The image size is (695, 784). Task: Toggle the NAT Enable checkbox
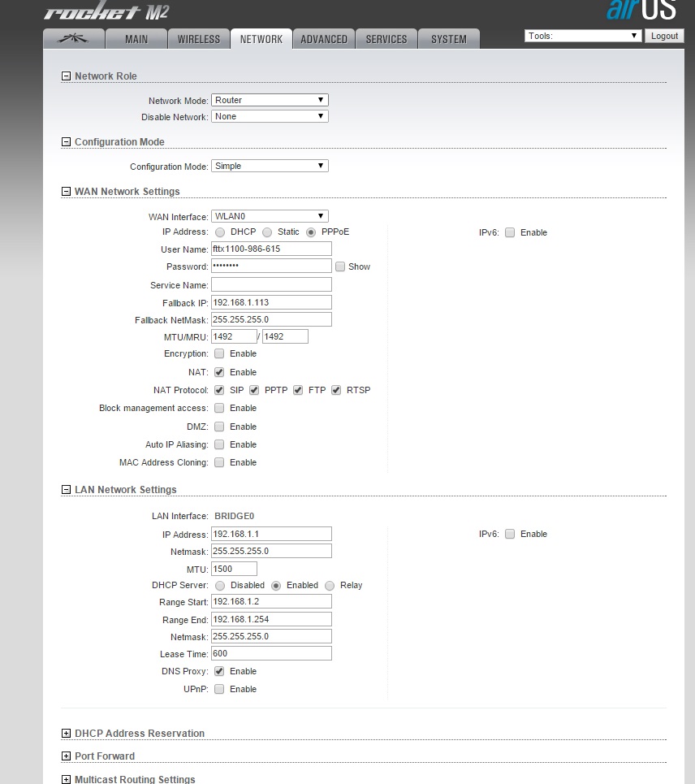[x=219, y=372]
